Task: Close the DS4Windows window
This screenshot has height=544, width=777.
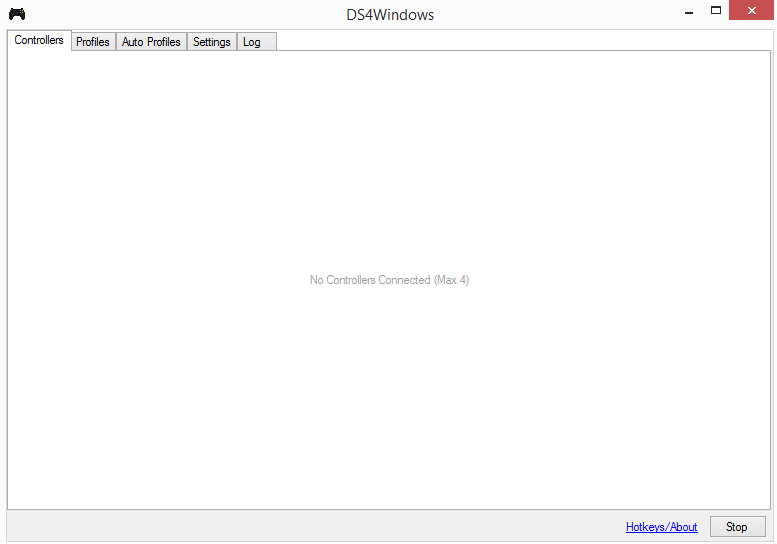Action: (x=751, y=10)
